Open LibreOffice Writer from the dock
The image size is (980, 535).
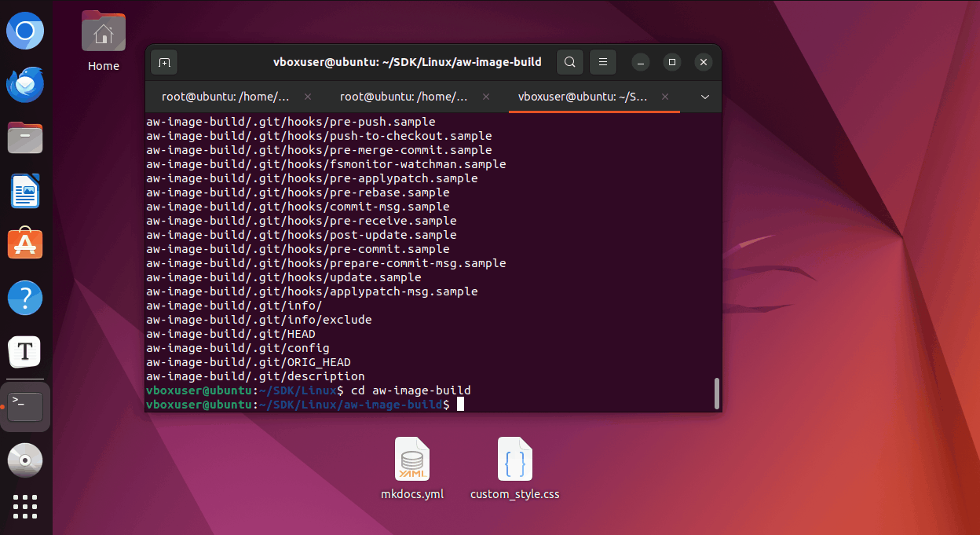tap(25, 191)
